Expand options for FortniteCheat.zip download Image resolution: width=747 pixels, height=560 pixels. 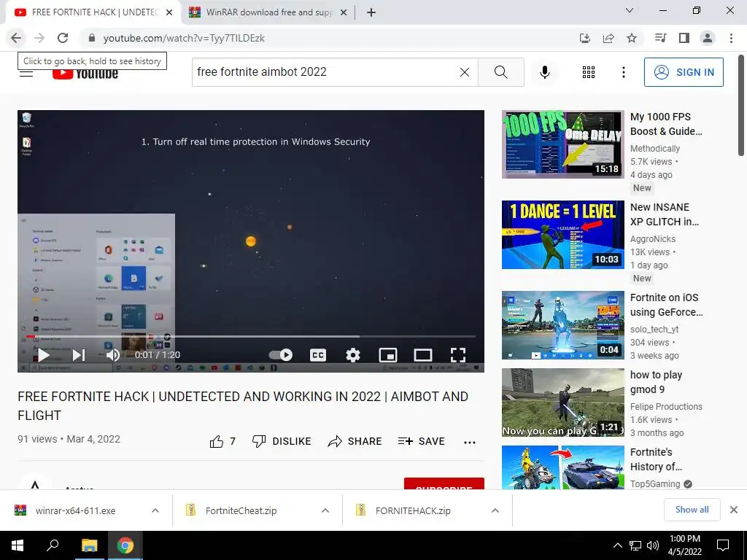click(325, 510)
